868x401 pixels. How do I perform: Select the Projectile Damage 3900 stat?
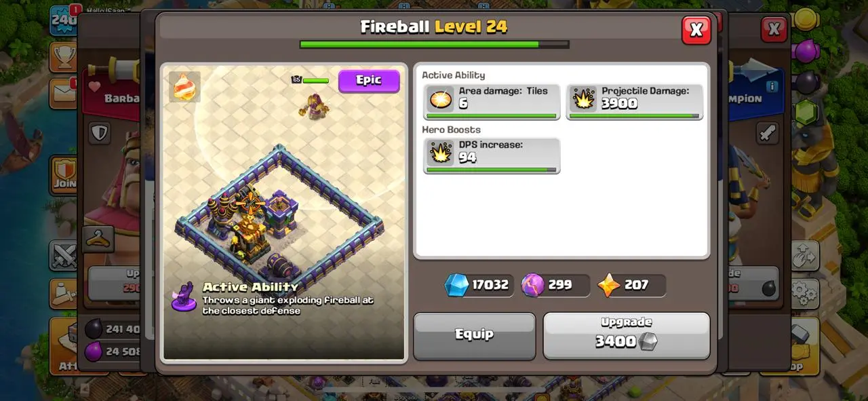coord(635,101)
